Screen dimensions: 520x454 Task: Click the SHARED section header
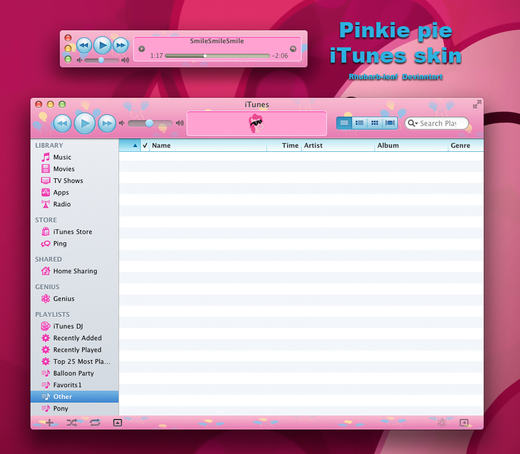coord(48,259)
